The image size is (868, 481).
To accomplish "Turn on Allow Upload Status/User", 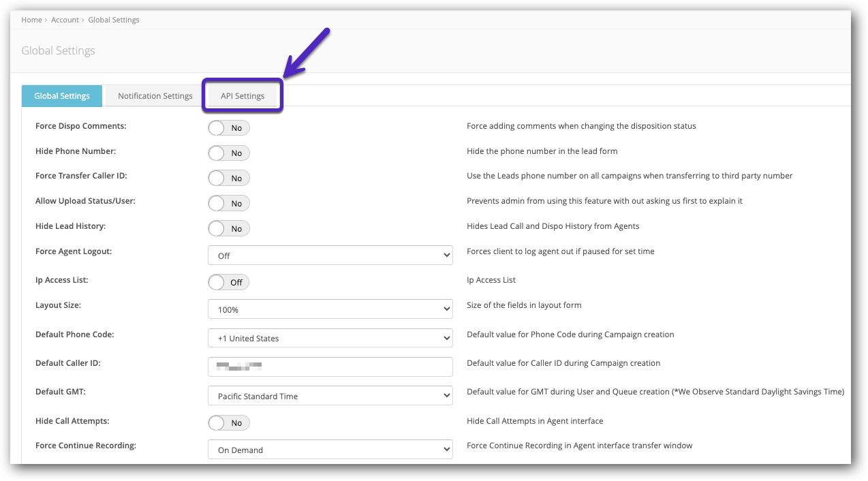I will pyautogui.click(x=228, y=203).
